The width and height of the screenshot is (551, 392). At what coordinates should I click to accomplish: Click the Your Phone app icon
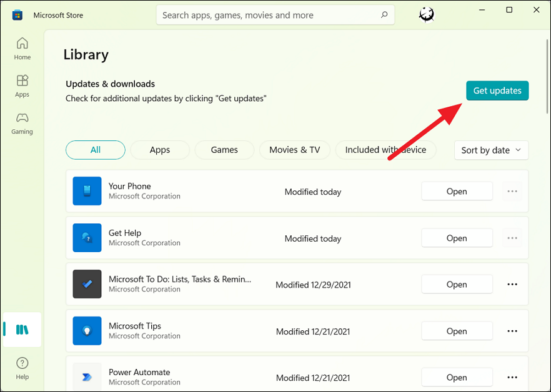[87, 191]
